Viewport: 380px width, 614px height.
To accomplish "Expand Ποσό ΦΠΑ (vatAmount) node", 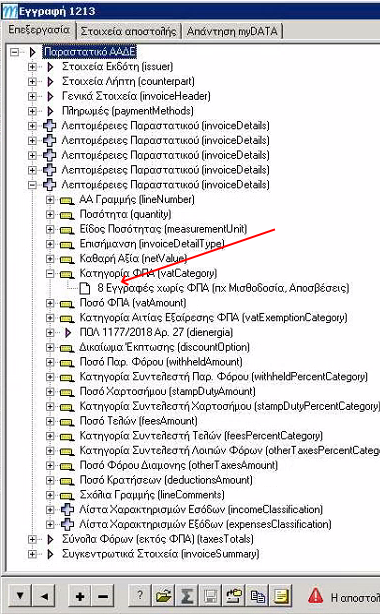I will pos(50,303).
